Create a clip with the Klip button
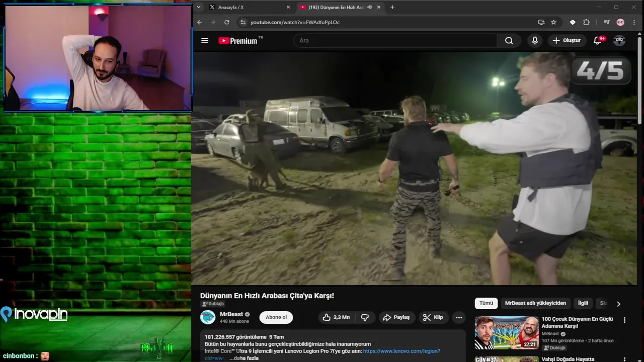Screen dimensions: 644x362 [433, 317]
